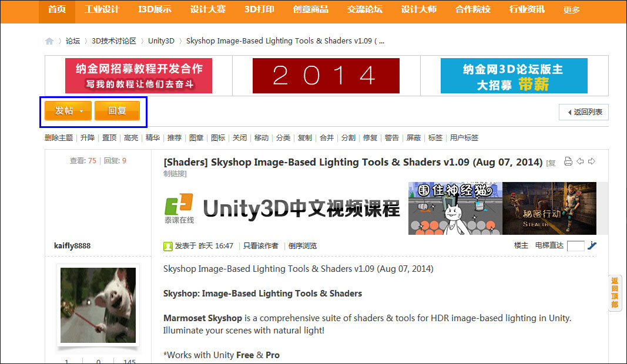The height and width of the screenshot is (364, 627).
Task: Click 论坛 breadcrumb link
Action: (73, 41)
